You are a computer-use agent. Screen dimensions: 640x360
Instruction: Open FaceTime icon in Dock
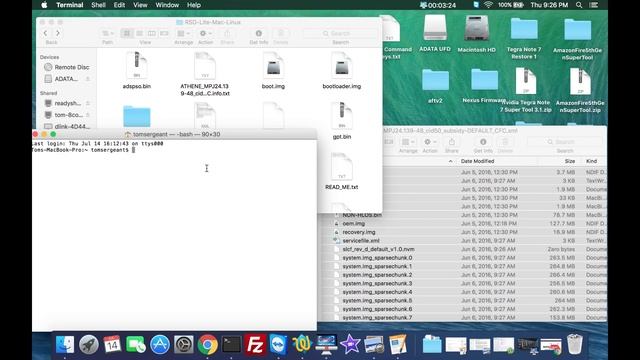pos(136,344)
